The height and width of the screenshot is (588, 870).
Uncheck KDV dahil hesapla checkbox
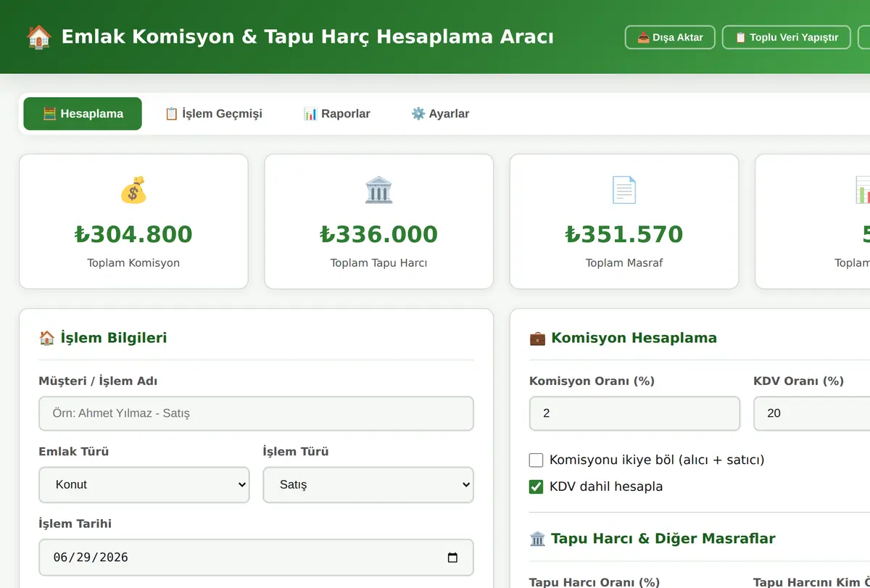click(x=536, y=486)
